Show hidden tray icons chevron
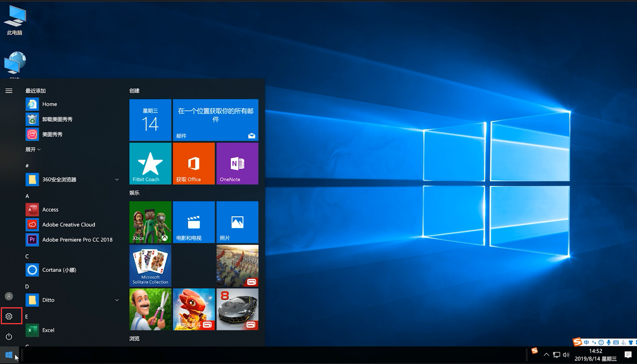This screenshot has width=637, height=364. [x=546, y=355]
